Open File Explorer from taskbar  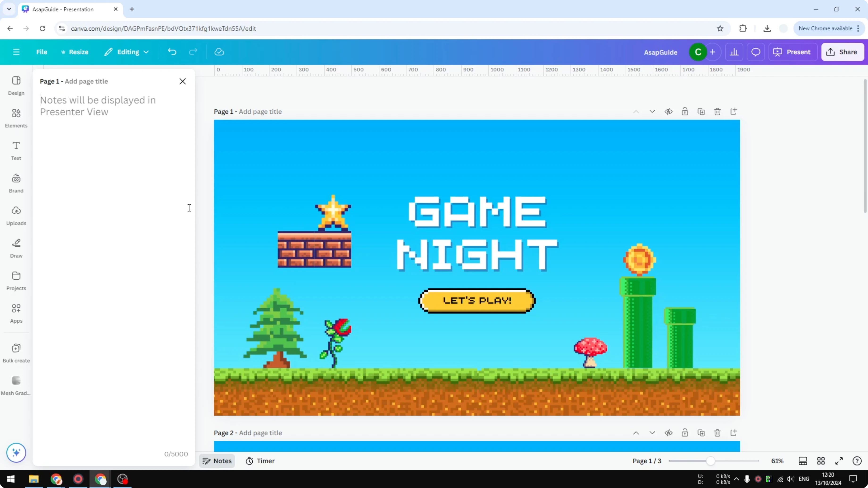[x=34, y=479]
